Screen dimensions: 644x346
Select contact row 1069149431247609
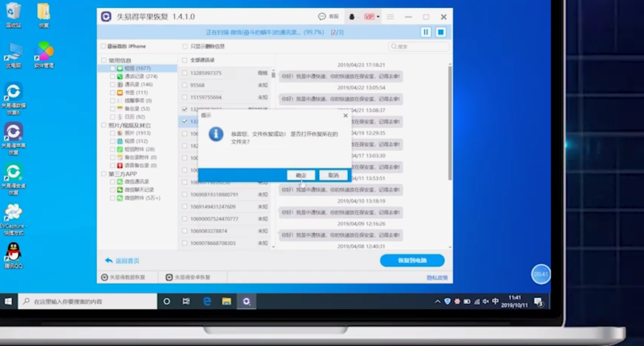pos(225,206)
